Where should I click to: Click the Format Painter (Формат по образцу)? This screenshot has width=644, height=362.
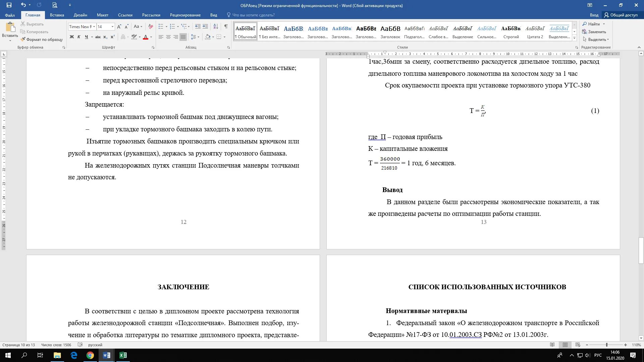coord(42,40)
